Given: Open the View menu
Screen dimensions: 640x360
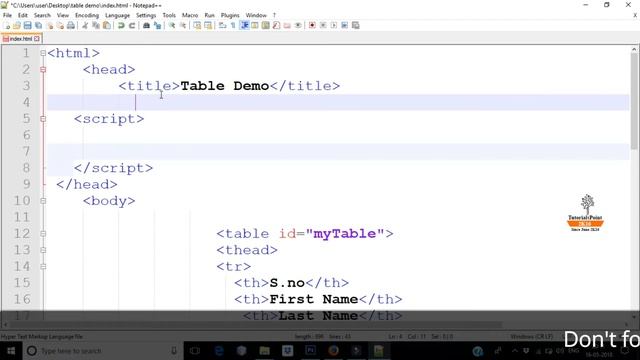Looking at the screenshot, I should pos(62,15).
